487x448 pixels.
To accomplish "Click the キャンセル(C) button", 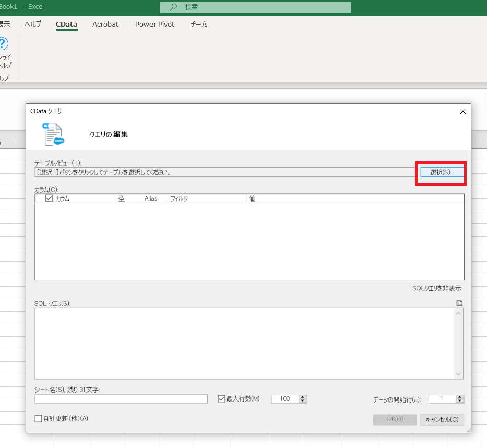I will 442,419.
